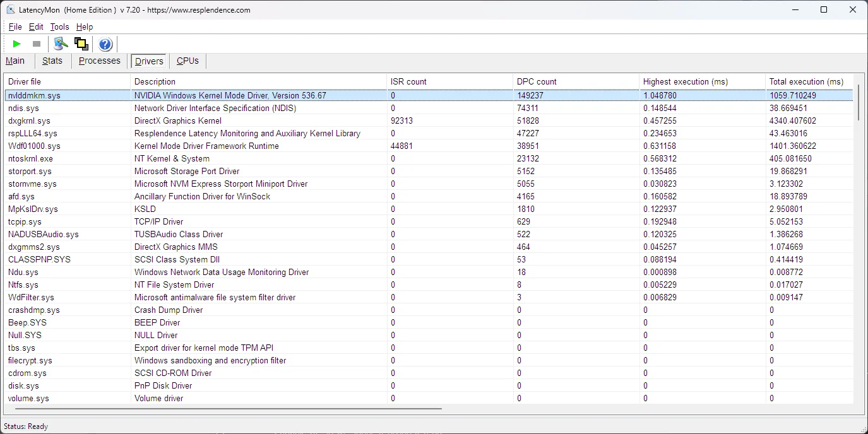Select the nvlddmkm.sys driver file name
Image resolution: width=868 pixels, height=434 pixels.
[34, 95]
